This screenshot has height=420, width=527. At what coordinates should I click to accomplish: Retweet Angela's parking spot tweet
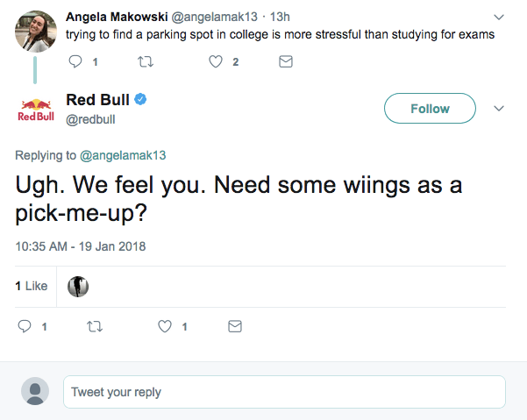[x=146, y=61]
